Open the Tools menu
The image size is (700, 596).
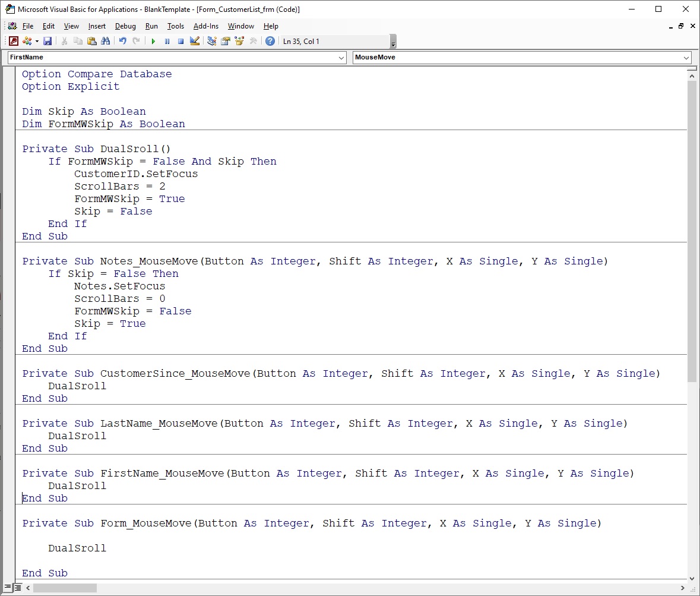[x=175, y=26]
